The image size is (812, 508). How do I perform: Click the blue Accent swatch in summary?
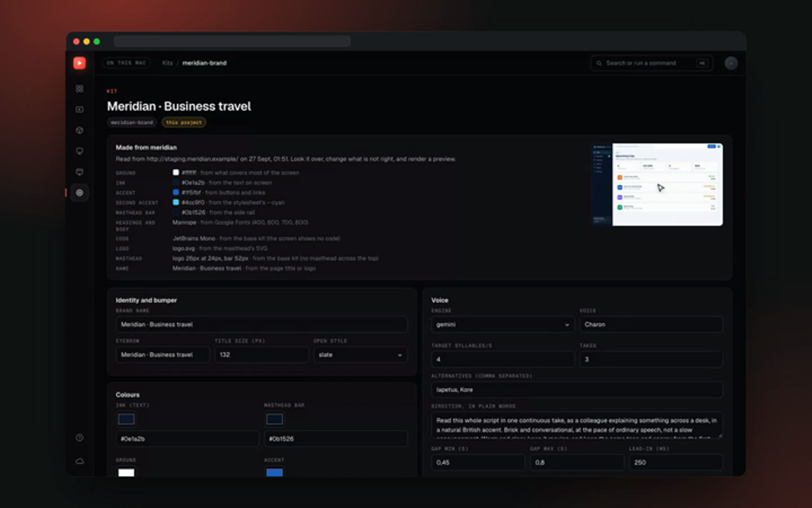[176, 192]
